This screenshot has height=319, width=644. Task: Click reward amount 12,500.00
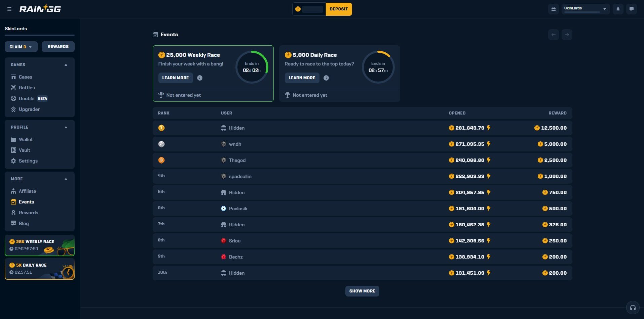pyautogui.click(x=554, y=128)
